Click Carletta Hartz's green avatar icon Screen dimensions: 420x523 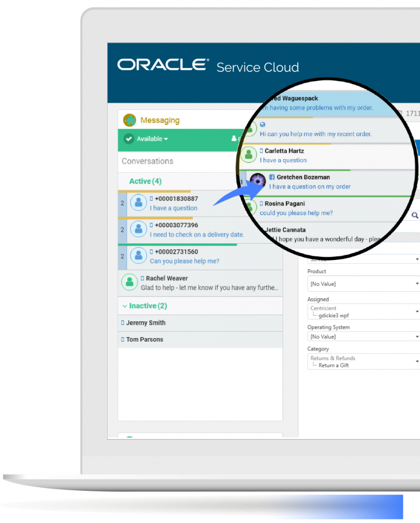tap(249, 155)
